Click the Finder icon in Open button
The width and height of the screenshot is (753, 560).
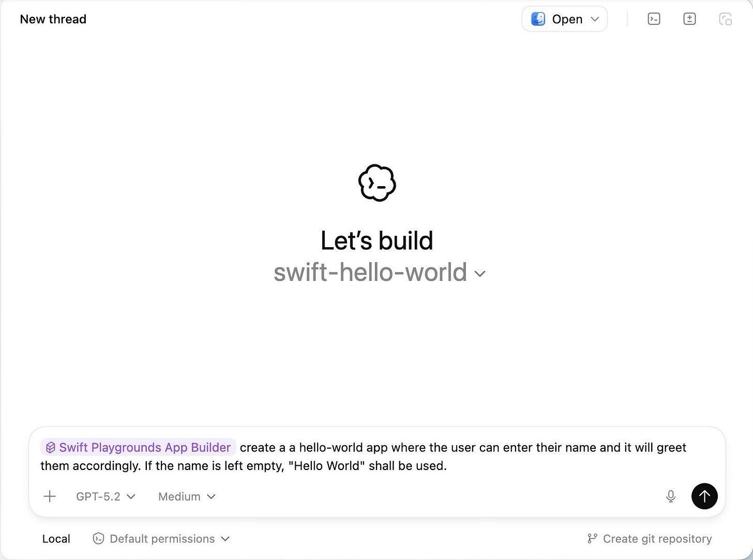(x=538, y=19)
